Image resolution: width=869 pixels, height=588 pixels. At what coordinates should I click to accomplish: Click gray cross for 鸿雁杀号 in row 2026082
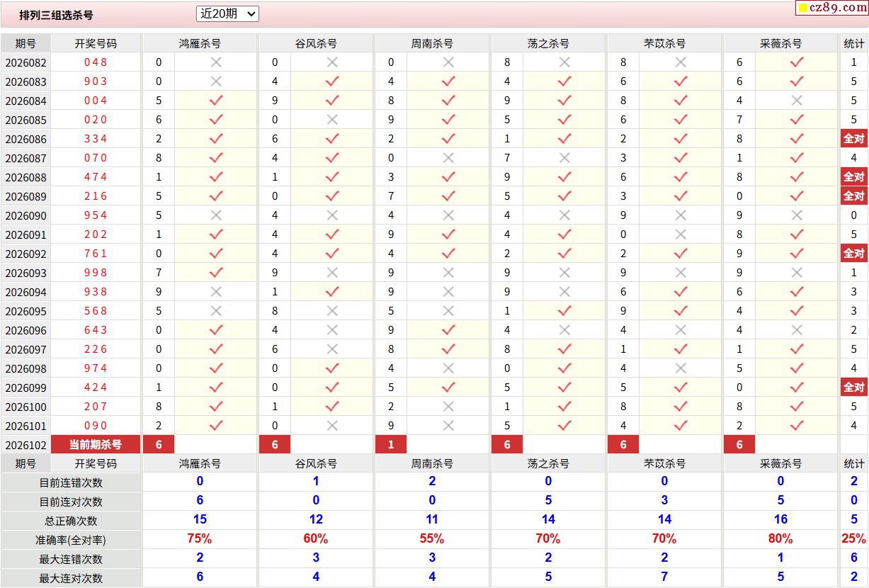(216, 62)
